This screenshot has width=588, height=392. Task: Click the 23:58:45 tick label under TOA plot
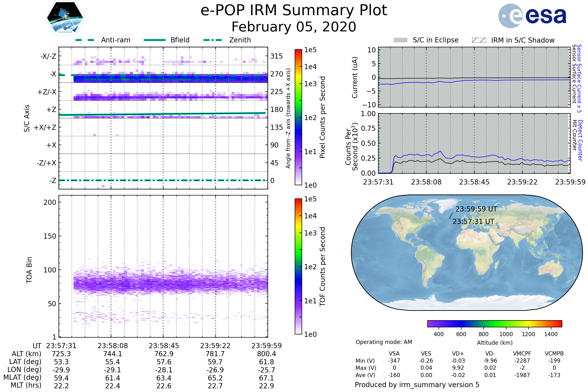(164, 346)
